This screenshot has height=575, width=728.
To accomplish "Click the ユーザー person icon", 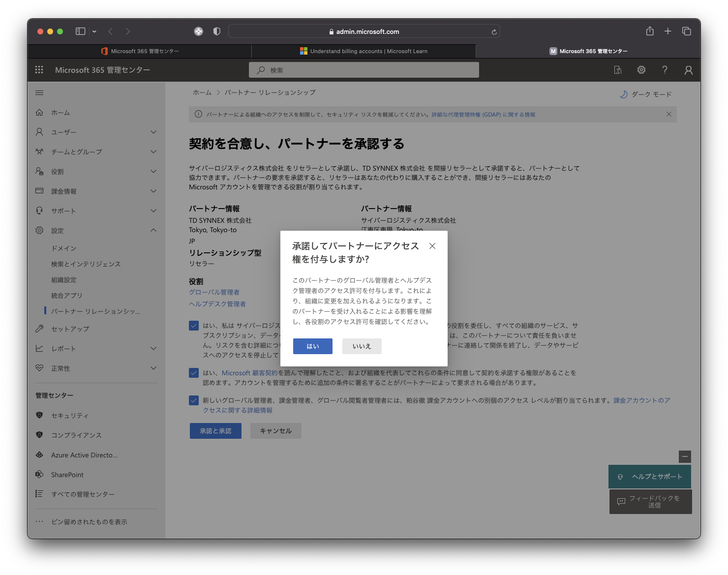I will (x=39, y=132).
